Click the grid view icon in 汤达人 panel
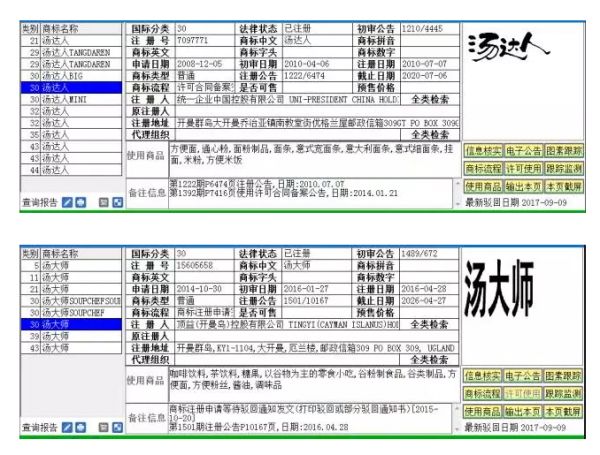The width and height of the screenshot is (600, 455). pyautogui.click(x=117, y=202)
